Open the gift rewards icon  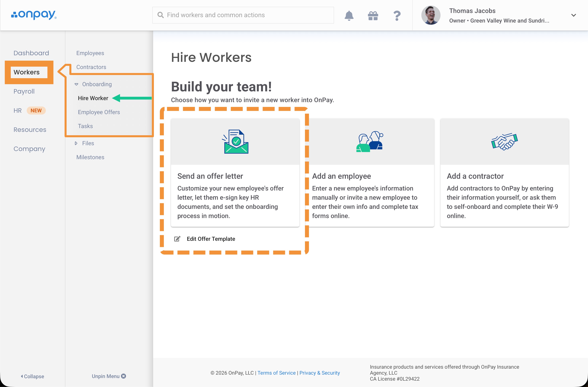click(373, 16)
